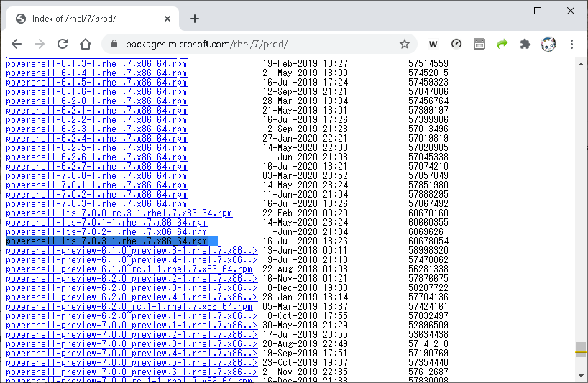Viewport: 588px width, 383px height.
Task: Open powershell-preview-7.0.0_preview.3-1 link
Action: 132,344
